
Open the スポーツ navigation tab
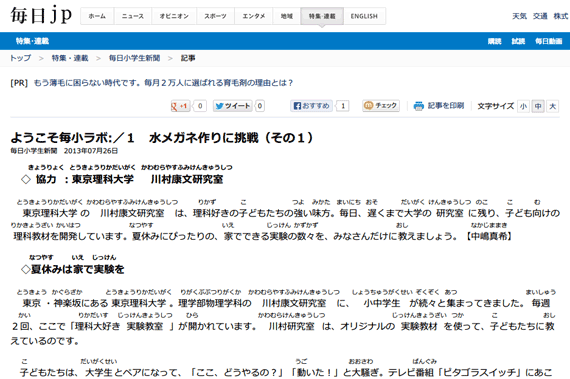click(215, 16)
